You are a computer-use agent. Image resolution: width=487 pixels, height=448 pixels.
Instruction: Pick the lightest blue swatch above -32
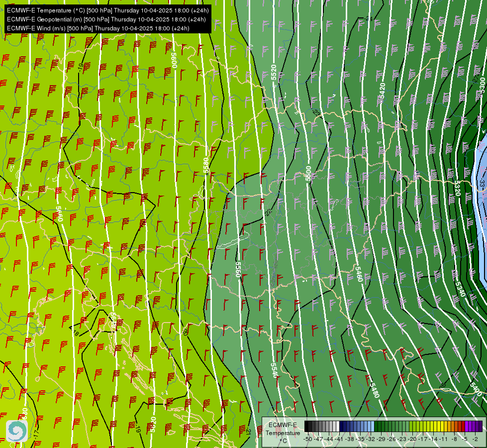point(373,426)
